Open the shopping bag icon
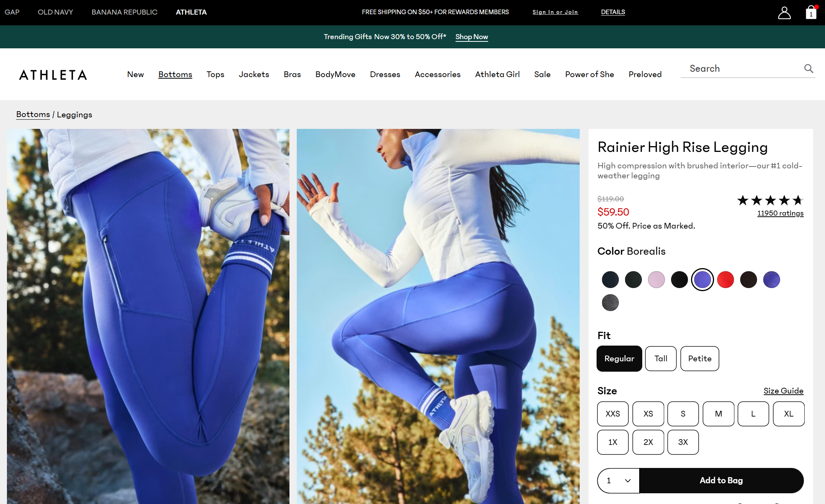Image resolution: width=825 pixels, height=504 pixels. click(811, 13)
